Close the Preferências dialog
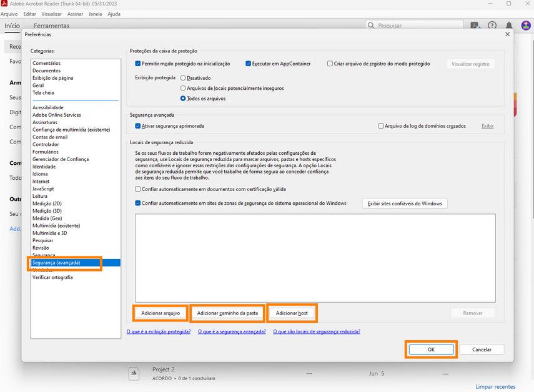 pos(507,34)
